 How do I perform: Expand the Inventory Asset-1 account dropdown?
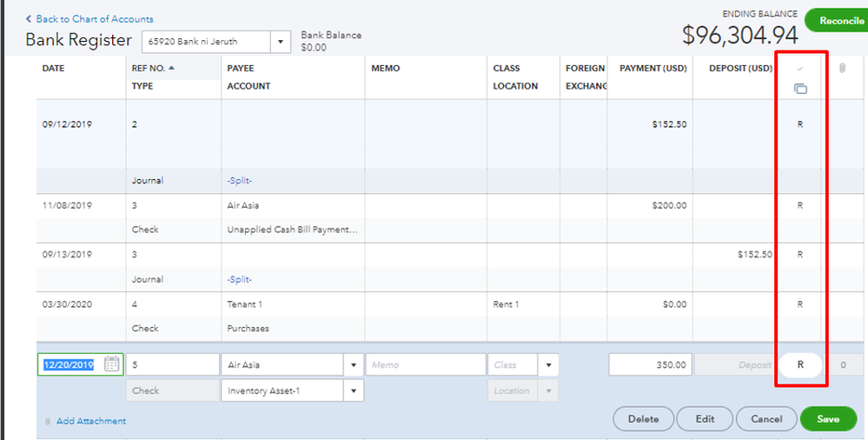coord(353,391)
